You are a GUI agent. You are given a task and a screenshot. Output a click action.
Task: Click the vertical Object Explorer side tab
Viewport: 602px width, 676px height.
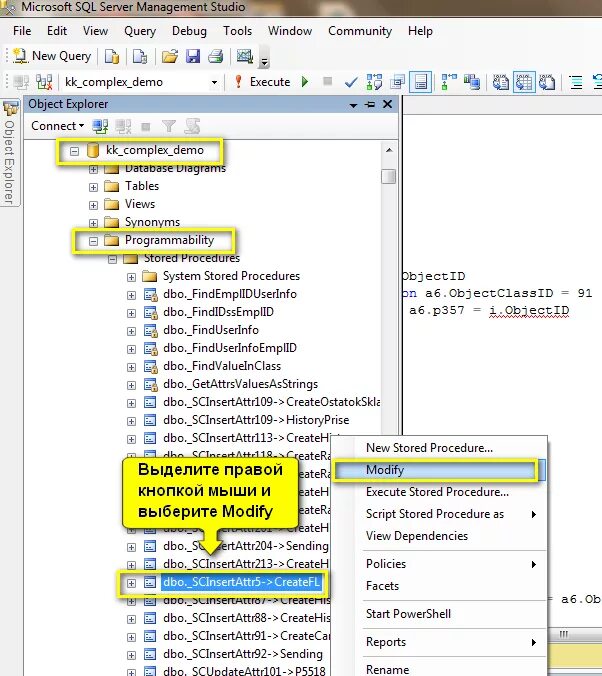coord(10,153)
